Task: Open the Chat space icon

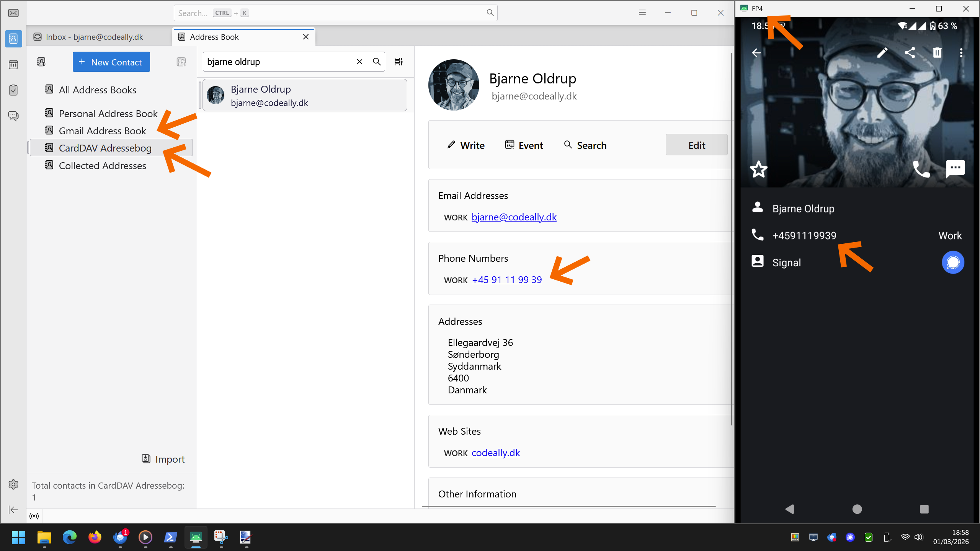Action: [13, 116]
